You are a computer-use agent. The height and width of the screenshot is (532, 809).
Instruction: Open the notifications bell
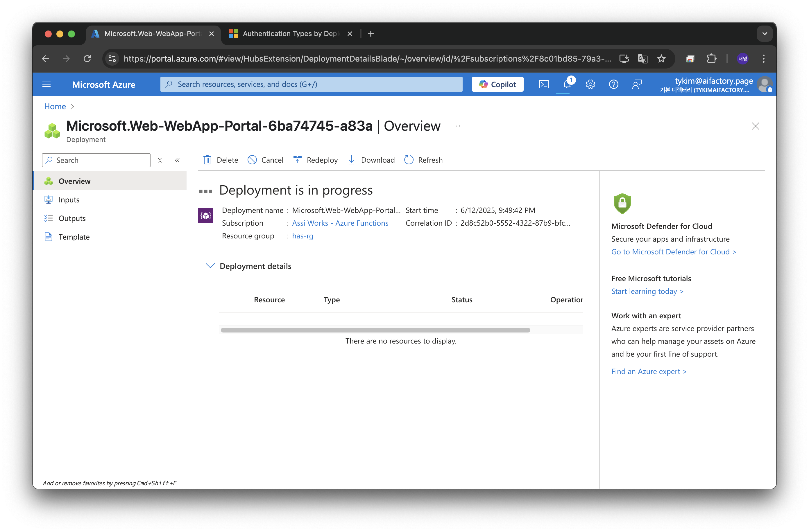tap(567, 84)
